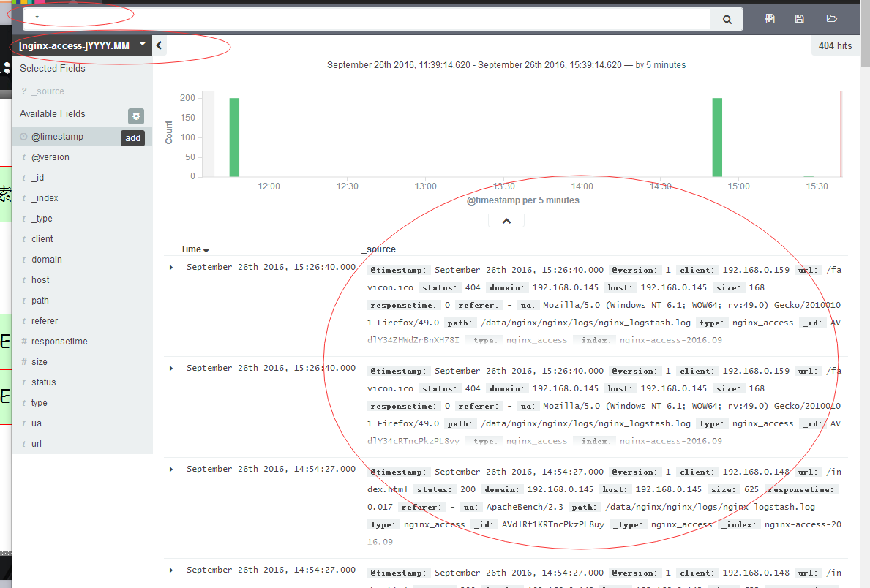Click the time range text above the chart
Viewport: 870px width, 588px height.
pos(474,65)
